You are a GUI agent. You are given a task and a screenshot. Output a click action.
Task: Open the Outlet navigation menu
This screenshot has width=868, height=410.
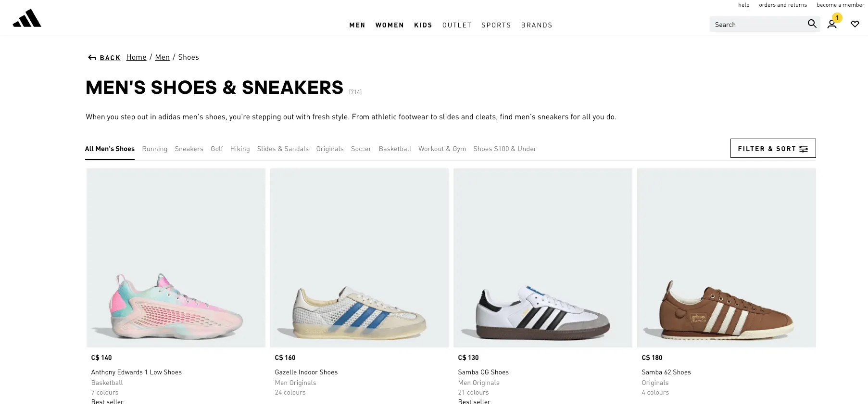point(456,25)
